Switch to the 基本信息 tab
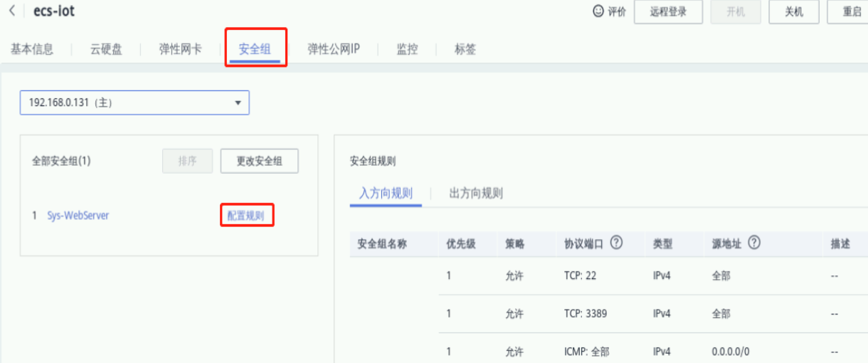This screenshot has width=868, height=363. (x=32, y=49)
